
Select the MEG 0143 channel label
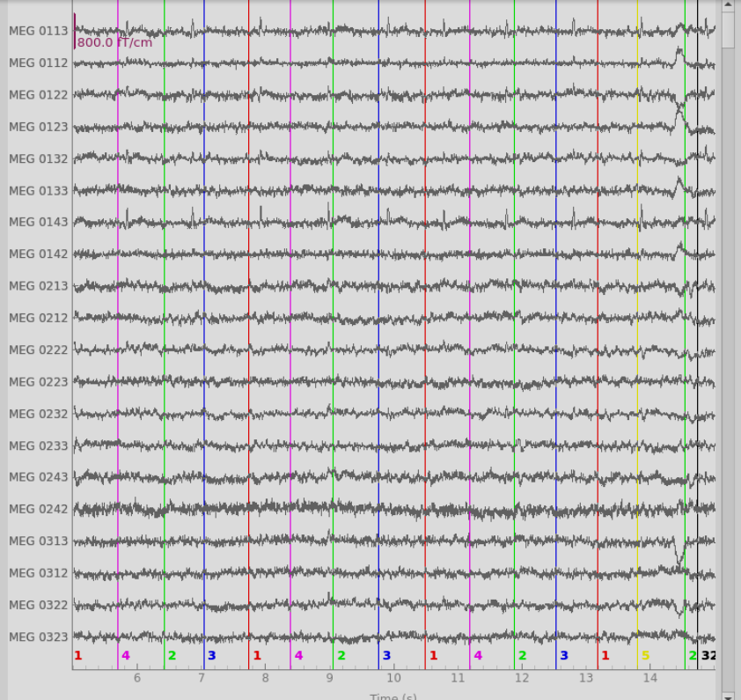38,222
